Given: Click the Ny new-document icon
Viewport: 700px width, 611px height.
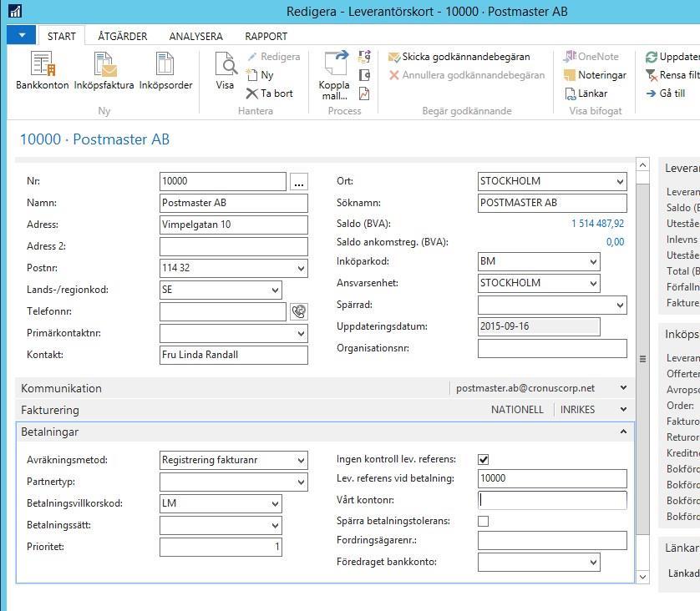Looking at the screenshot, I should coord(252,75).
